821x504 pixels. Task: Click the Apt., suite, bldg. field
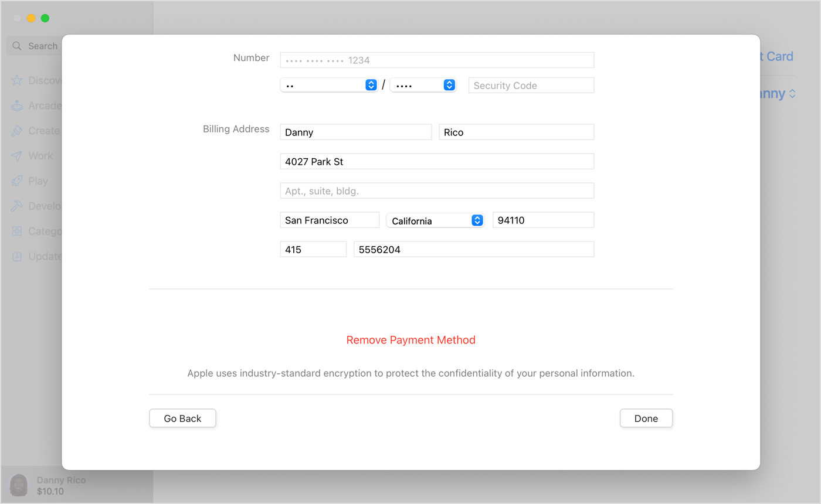click(x=437, y=190)
